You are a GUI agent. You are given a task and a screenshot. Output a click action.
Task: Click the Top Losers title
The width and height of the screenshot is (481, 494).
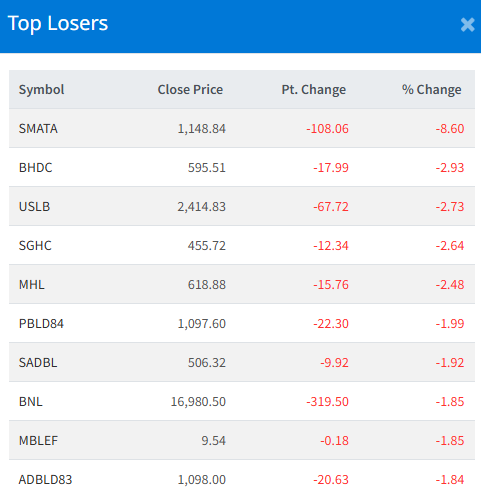click(x=58, y=24)
